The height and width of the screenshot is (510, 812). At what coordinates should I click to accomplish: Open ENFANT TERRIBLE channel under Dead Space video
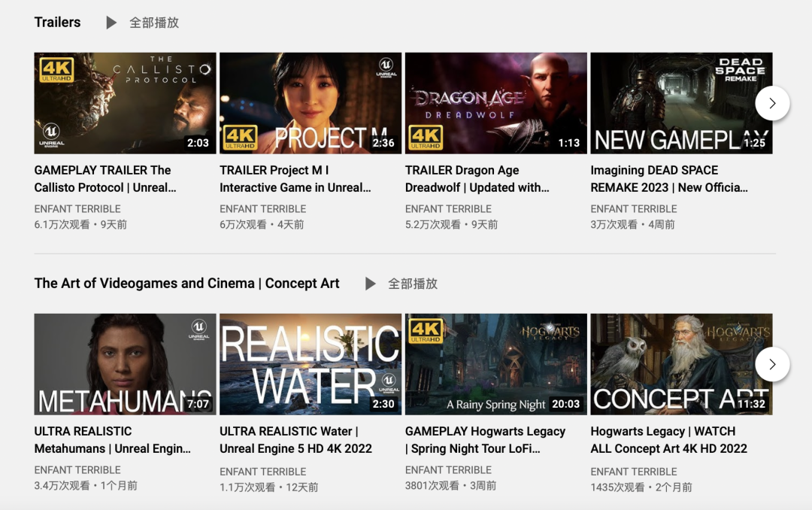click(633, 209)
